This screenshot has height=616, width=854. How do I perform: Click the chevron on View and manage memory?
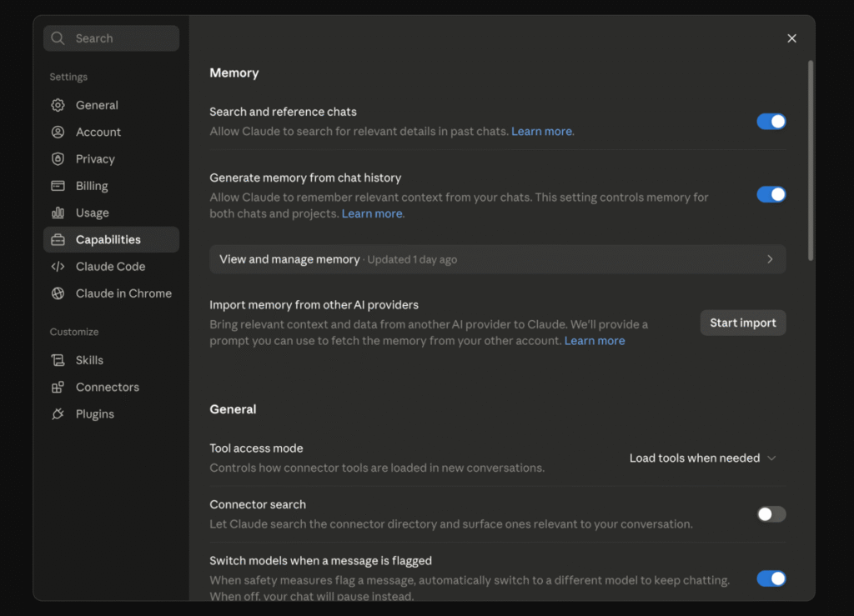point(770,259)
